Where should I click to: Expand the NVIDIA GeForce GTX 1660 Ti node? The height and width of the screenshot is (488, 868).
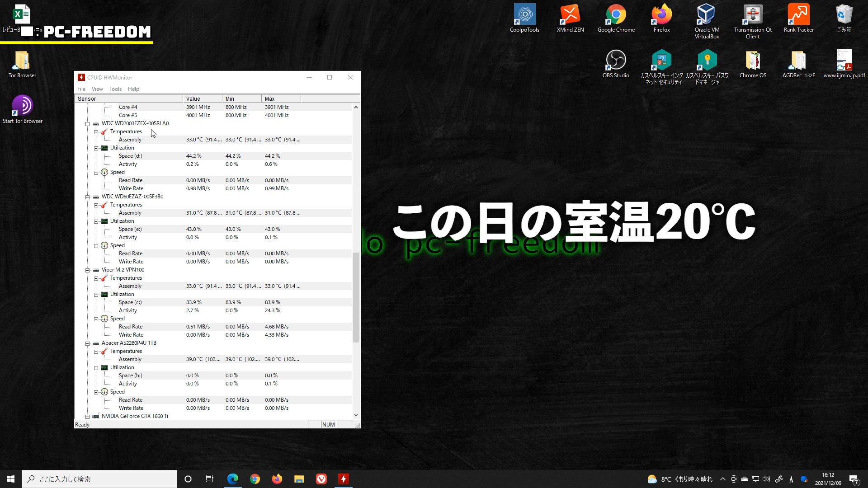pos(88,416)
